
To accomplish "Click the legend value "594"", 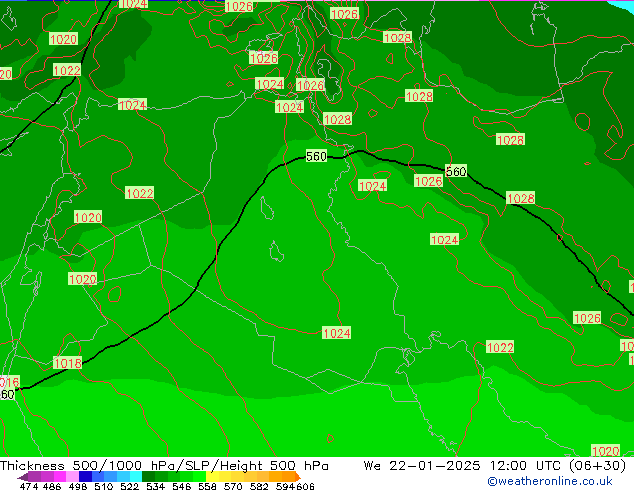I will click(x=285, y=486).
